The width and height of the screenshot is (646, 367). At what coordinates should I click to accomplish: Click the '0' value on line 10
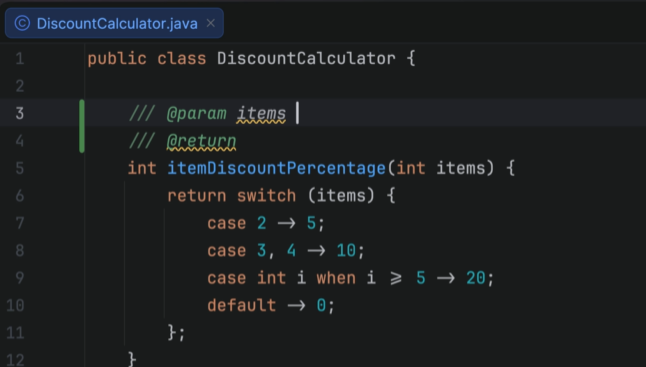[321, 306]
